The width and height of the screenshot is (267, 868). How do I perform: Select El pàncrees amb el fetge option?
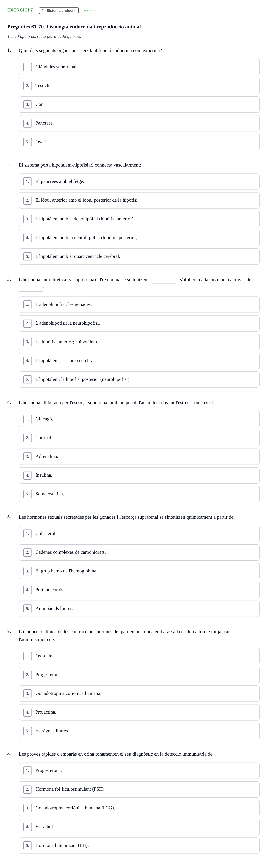coord(139,182)
